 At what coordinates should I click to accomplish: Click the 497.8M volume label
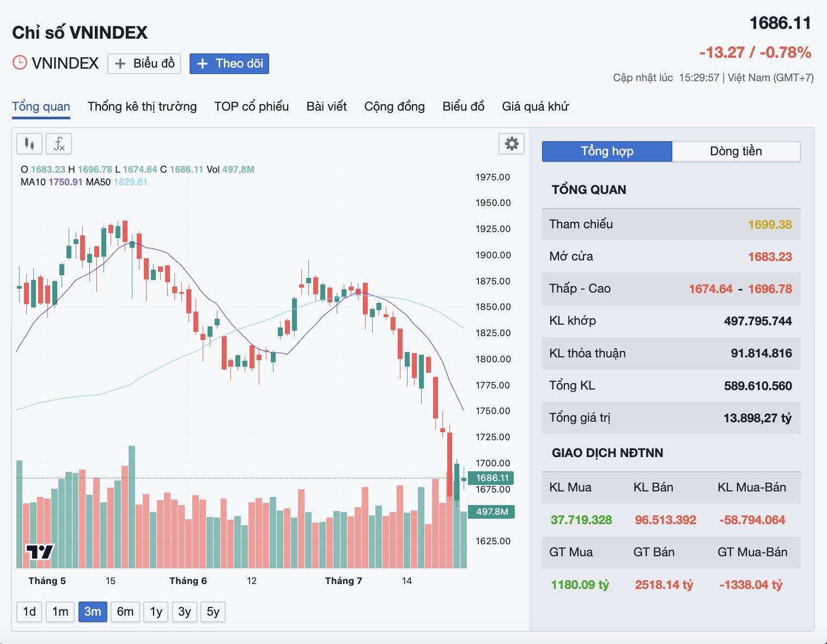[x=491, y=512]
